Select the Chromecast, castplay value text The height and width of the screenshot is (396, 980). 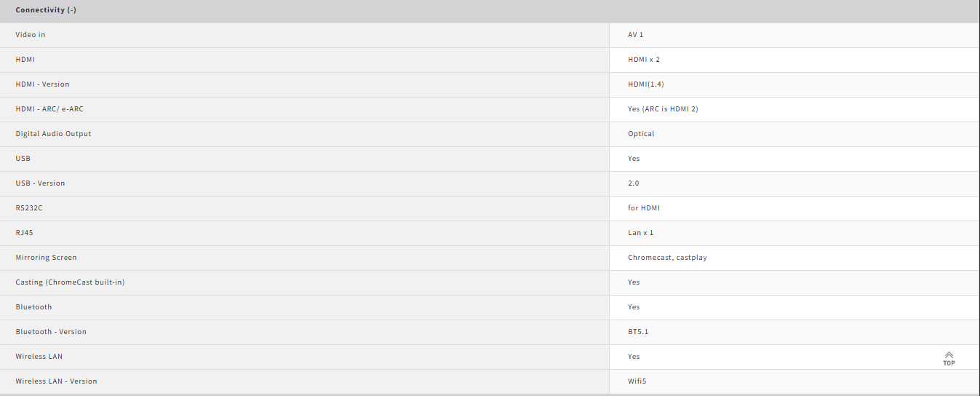[x=667, y=258]
